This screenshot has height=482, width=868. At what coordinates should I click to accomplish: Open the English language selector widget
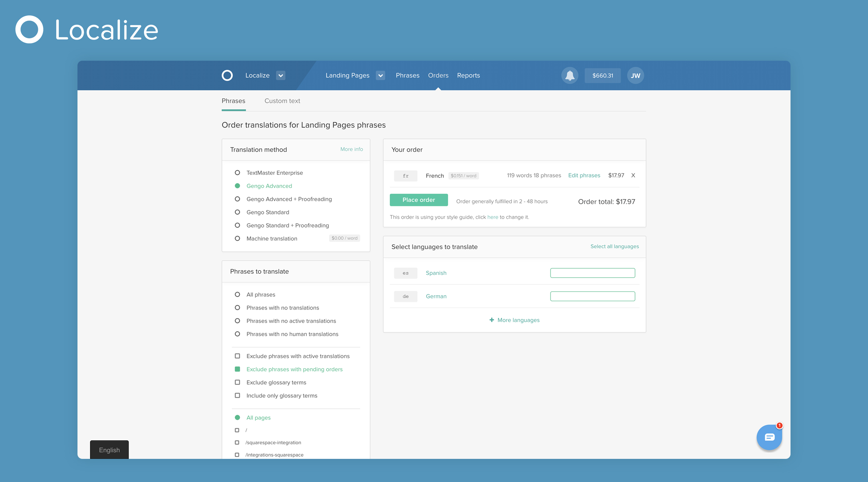(109, 450)
